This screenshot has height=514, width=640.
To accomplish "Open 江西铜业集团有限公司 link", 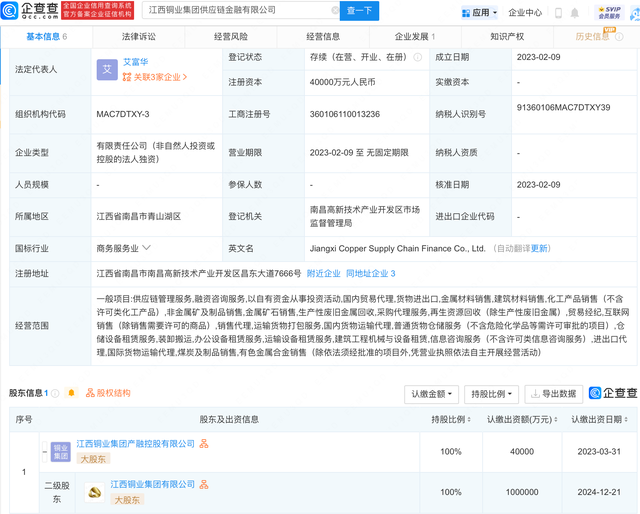I will coord(153,485).
